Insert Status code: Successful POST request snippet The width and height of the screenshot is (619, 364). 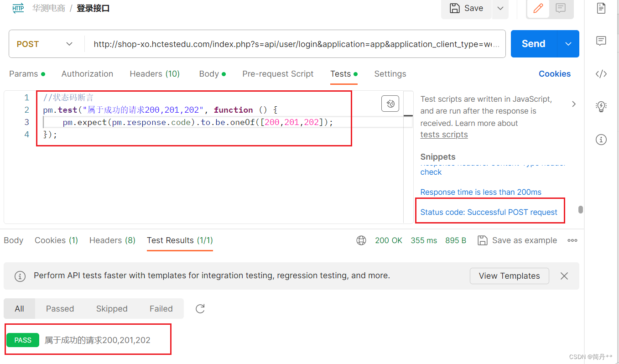coord(489,212)
